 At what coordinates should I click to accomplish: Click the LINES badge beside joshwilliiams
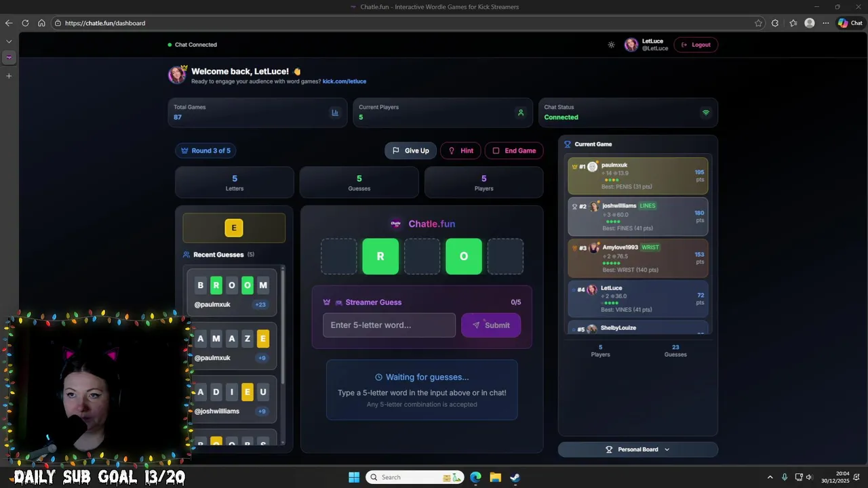[x=648, y=206]
